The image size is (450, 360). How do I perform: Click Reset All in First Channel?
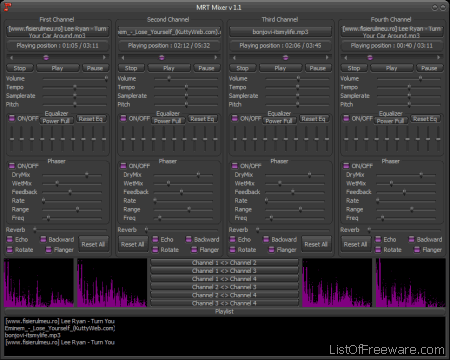click(93, 244)
